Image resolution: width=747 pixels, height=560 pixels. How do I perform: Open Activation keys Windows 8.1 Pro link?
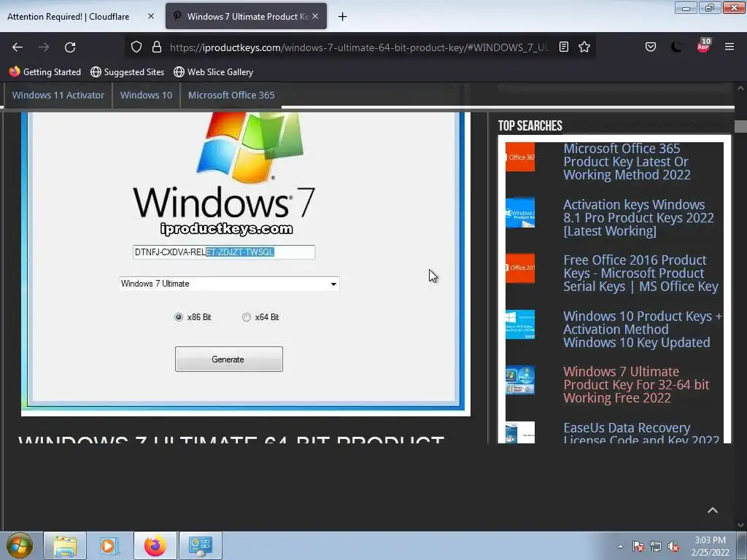(x=638, y=217)
